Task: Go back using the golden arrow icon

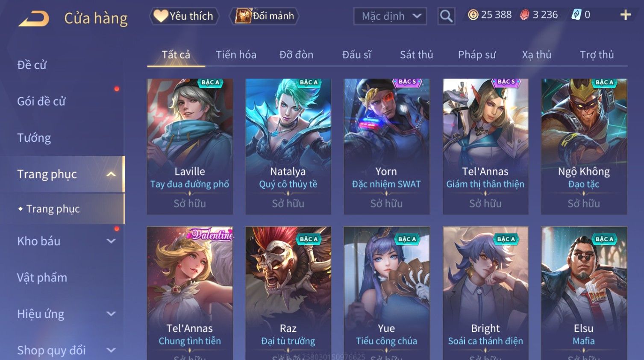Action: click(34, 18)
